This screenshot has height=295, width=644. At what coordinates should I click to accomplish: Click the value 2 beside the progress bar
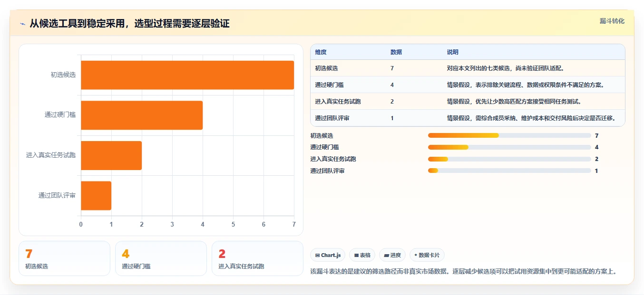pos(596,159)
